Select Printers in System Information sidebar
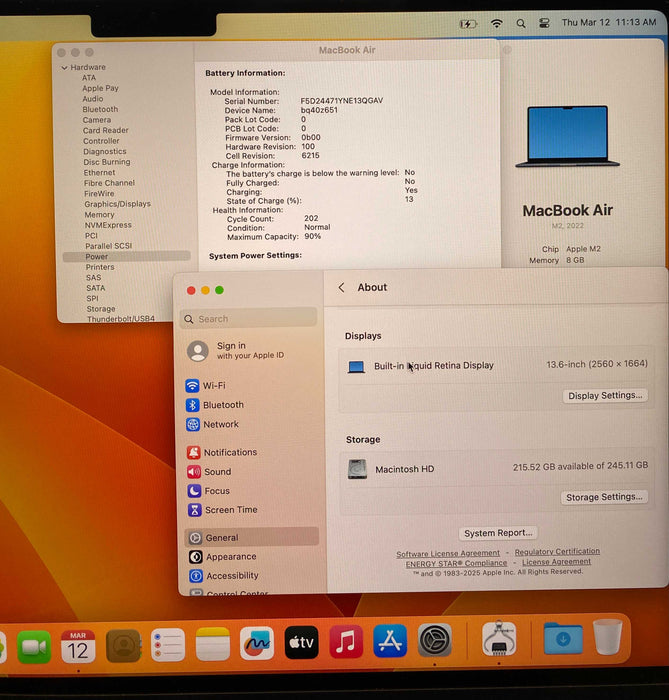This screenshot has height=700, width=669. coord(100,267)
